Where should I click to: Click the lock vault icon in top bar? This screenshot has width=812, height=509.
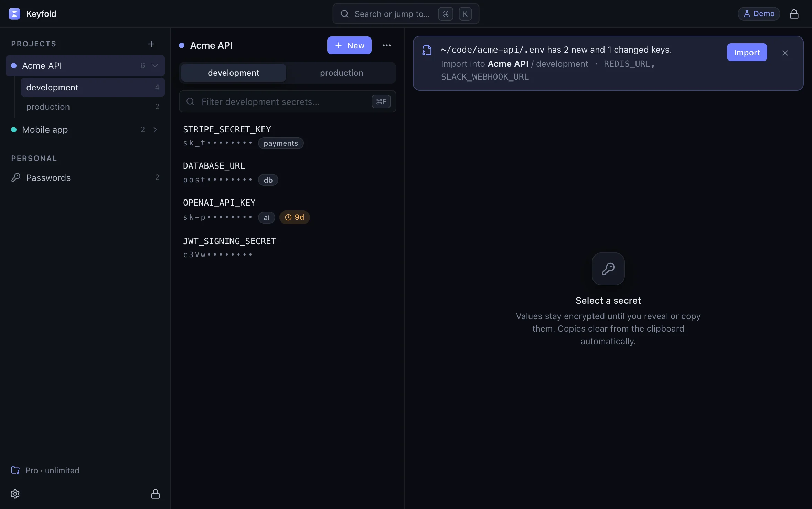794,14
